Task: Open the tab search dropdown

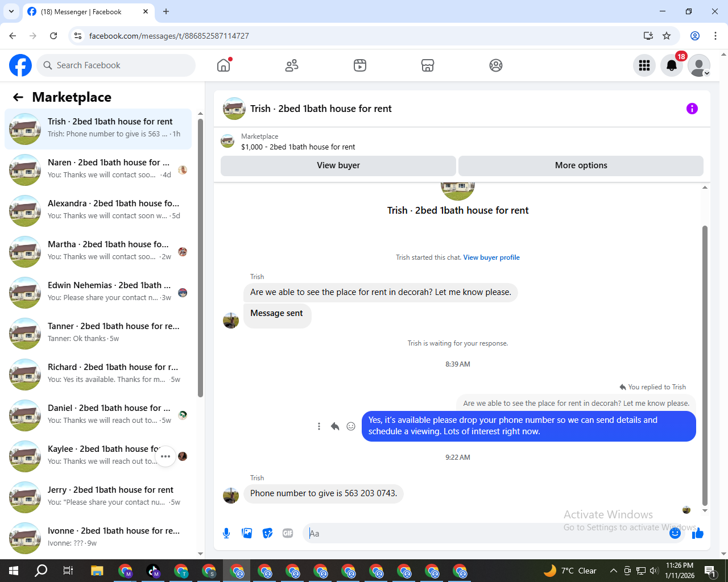Action: (11, 11)
